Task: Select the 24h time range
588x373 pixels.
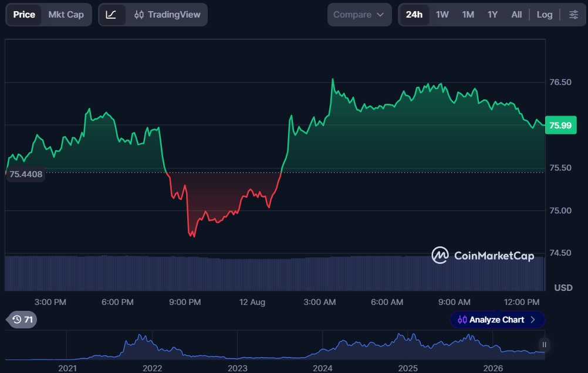Action: (x=414, y=15)
